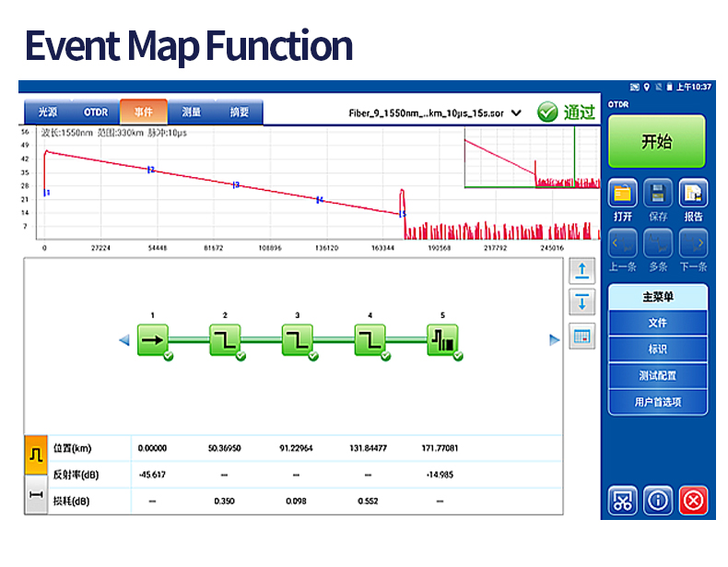Click the Save floppy disk icon

(x=658, y=194)
